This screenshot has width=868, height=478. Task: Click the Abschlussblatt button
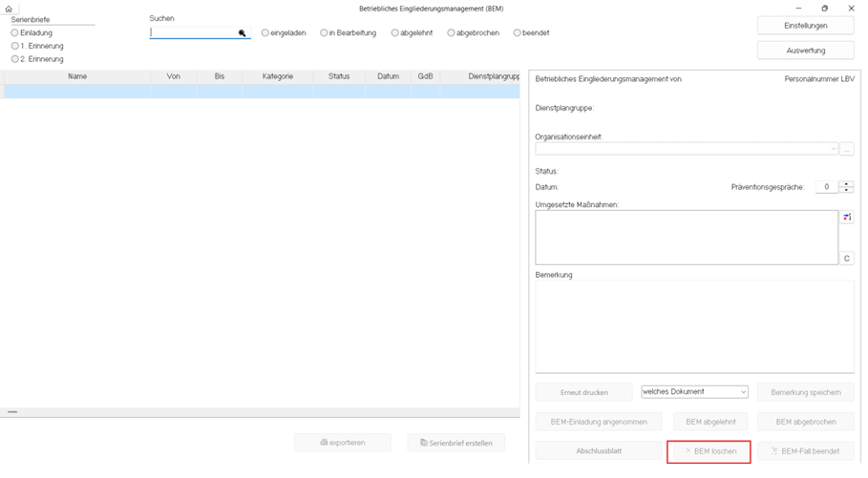click(x=599, y=451)
